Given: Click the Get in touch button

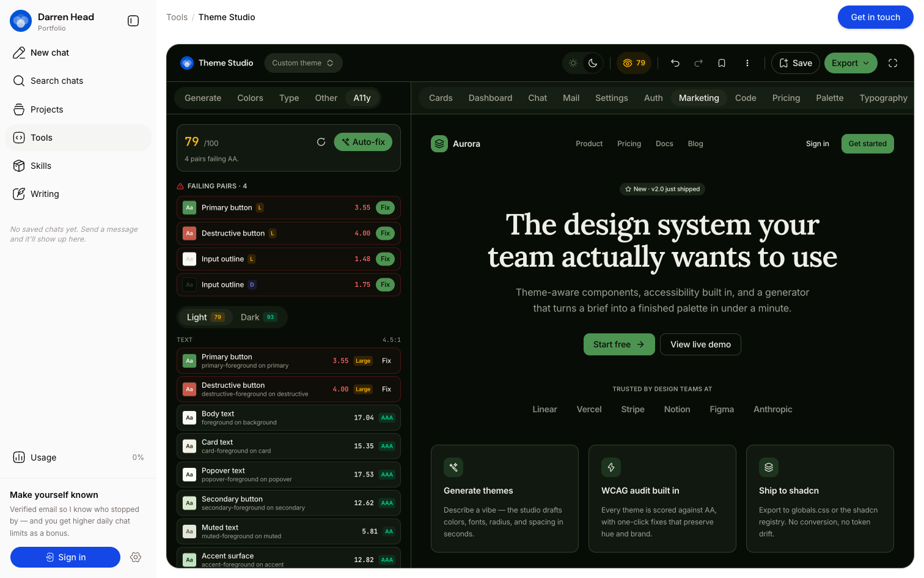Looking at the screenshot, I should coord(876,17).
